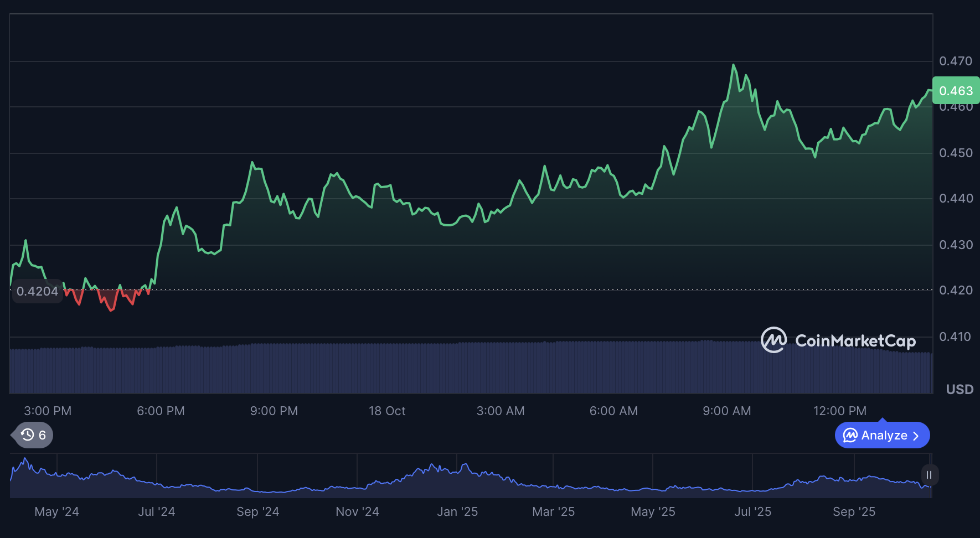980x538 pixels.
Task: Click the 12:00 PM time axis label
Action: [839, 411]
